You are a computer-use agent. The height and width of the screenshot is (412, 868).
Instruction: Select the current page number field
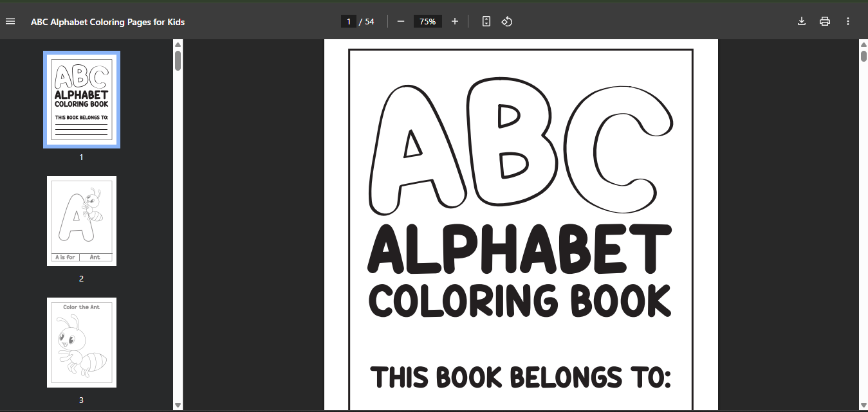348,21
